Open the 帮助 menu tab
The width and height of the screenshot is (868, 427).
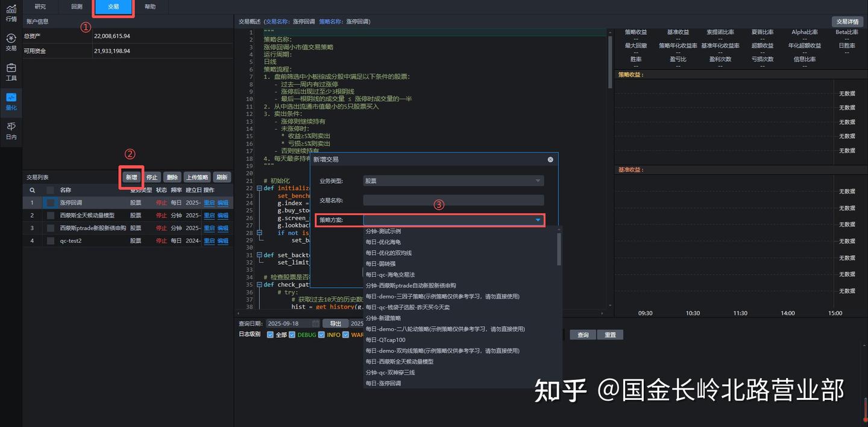coord(149,7)
